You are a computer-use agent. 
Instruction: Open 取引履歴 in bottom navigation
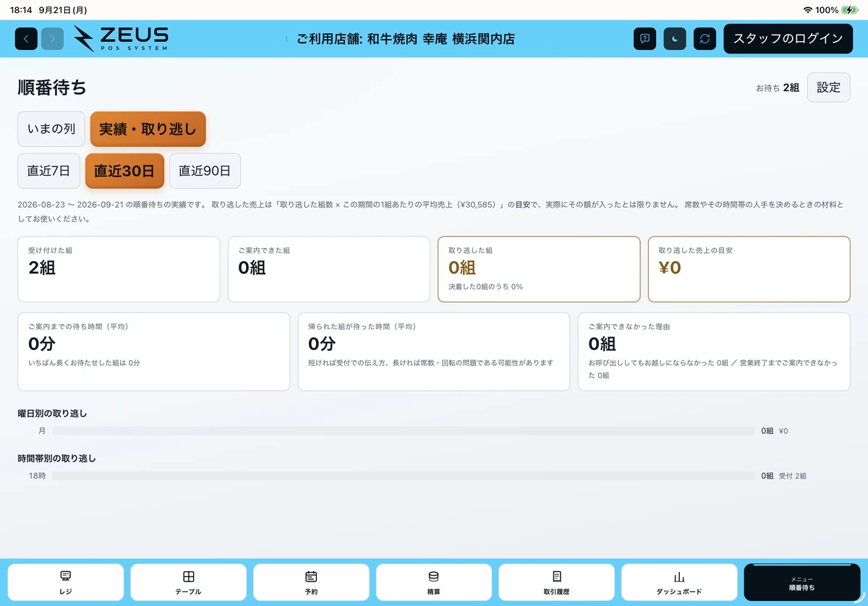[x=556, y=582]
